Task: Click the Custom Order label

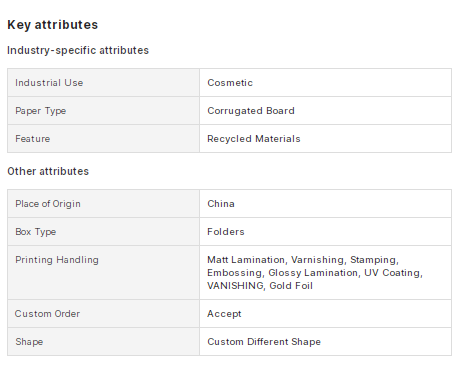Action: point(47,314)
